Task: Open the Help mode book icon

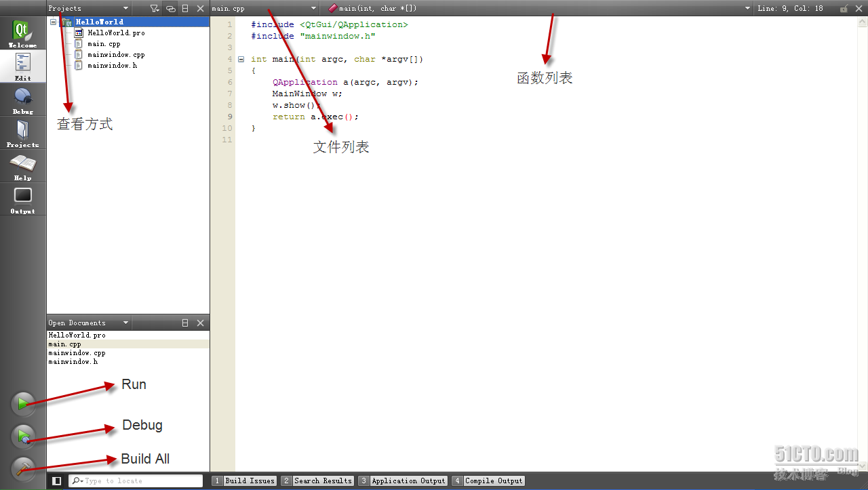Action: click(x=23, y=166)
